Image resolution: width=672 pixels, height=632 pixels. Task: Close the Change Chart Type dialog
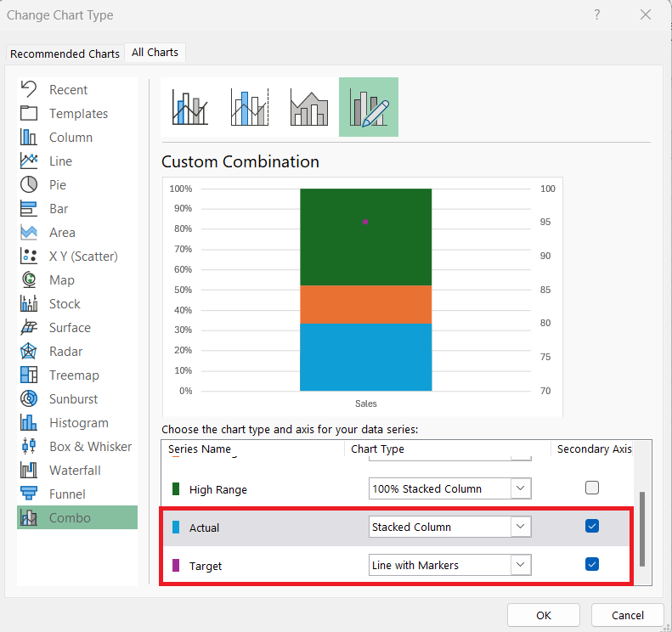[646, 15]
